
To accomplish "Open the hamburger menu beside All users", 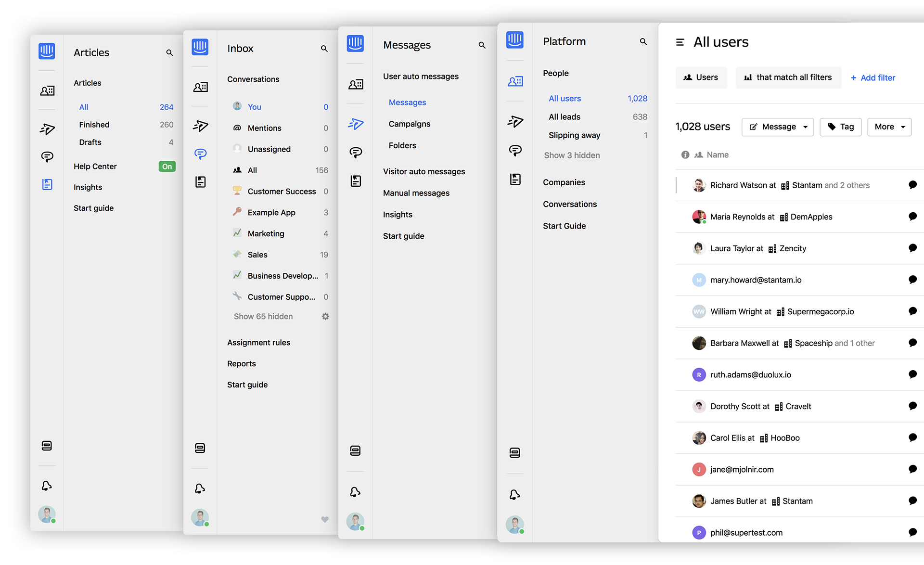I will tap(680, 42).
